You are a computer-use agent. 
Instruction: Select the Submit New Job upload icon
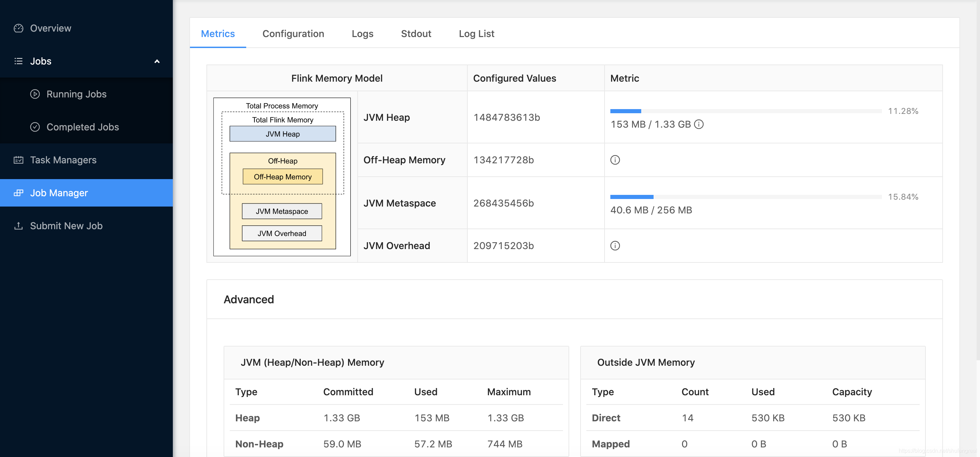18,226
